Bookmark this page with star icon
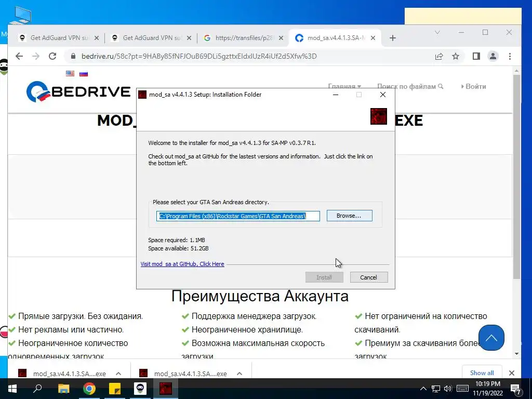 click(x=455, y=56)
